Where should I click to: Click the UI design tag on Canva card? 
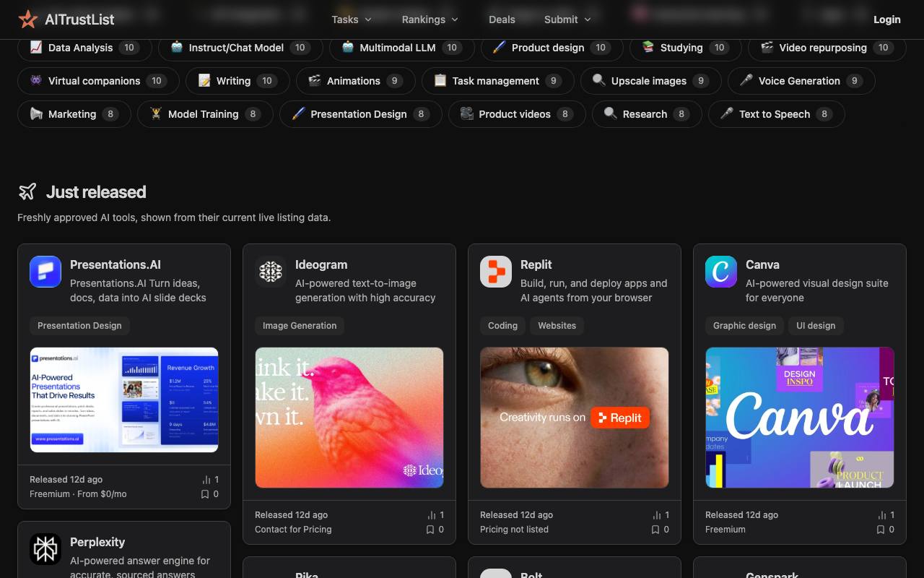(816, 326)
